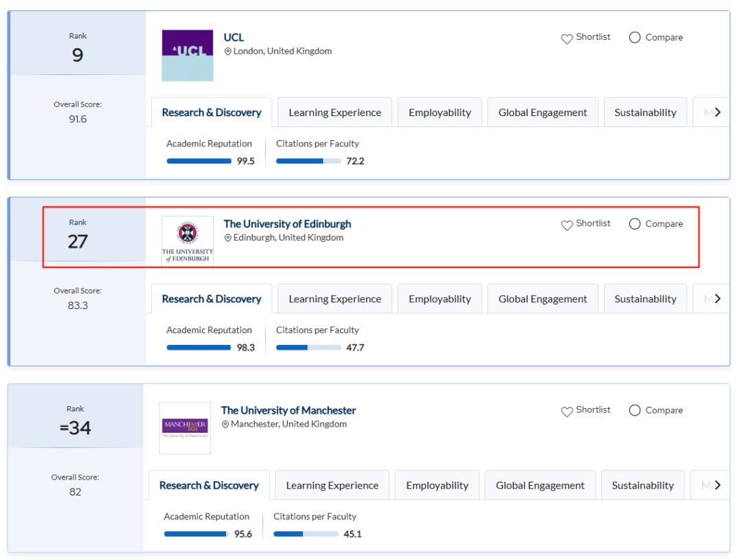The height and width of the screenshot is (560, 742).
Task: Show more tabs with UCL's right chevron
Action: click(717, 112)
